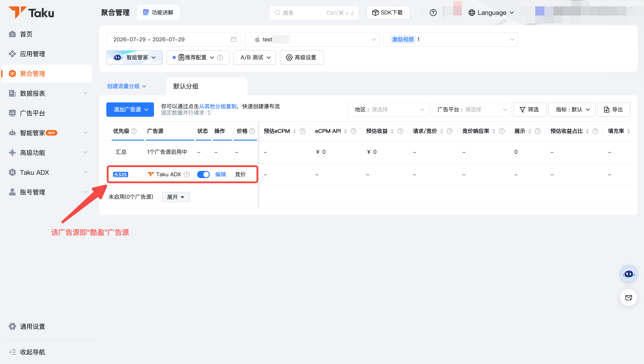
Task: Click the S2S priority badge
Action: pyautogui.click(x=120, y=174)
